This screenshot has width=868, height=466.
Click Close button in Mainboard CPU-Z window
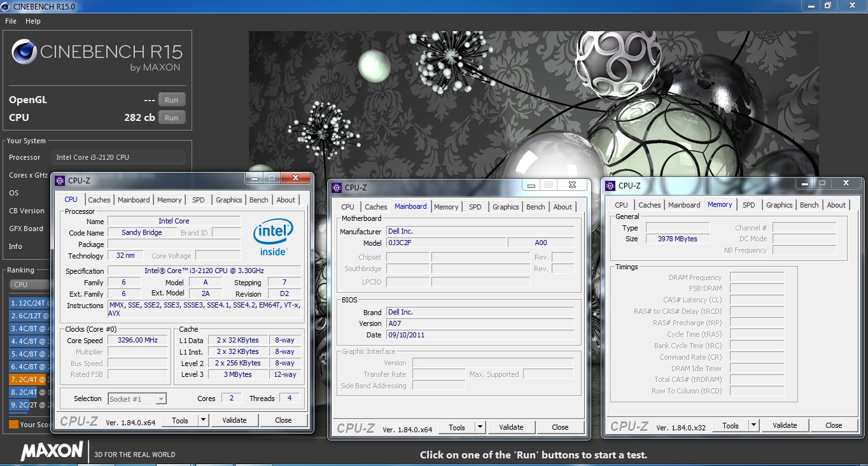560,427
